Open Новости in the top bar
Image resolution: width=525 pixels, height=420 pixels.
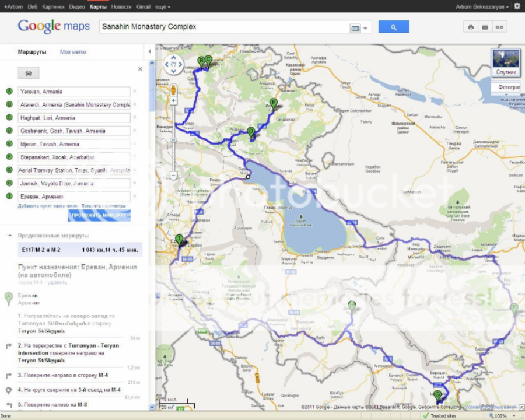[121, 7]
